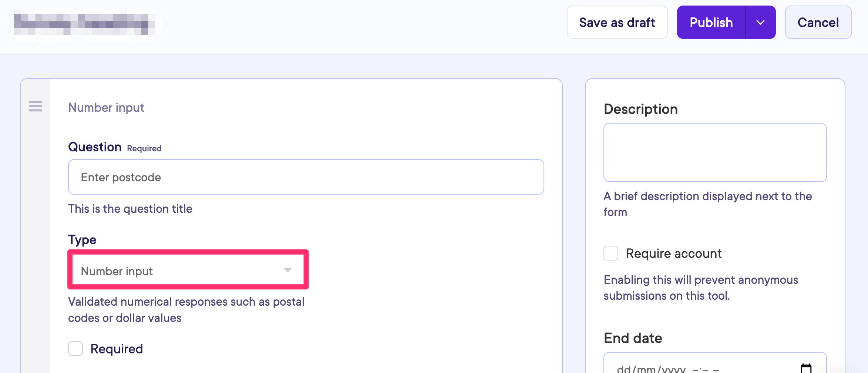Click the blurred logo at top left

(84, 24)
